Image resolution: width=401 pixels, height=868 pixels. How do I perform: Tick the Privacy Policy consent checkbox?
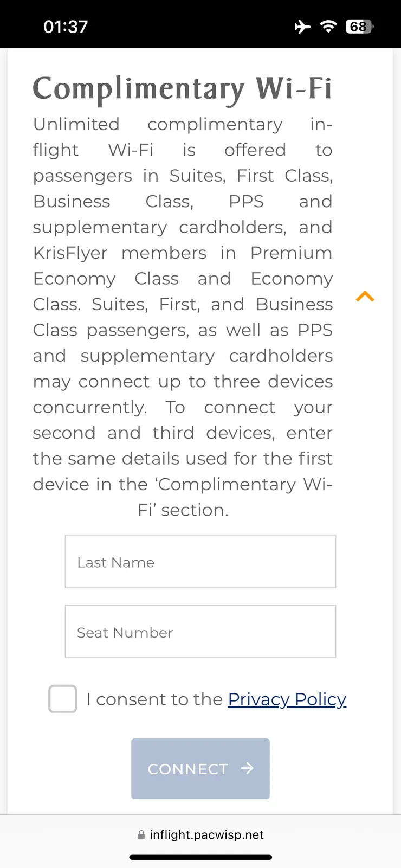click(x=63, y=699)
